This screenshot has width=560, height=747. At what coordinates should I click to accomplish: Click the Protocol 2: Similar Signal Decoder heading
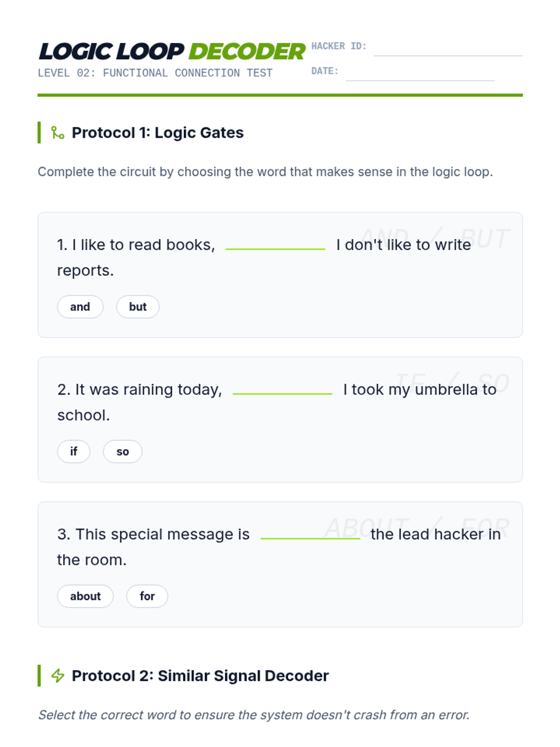pos(200,676)
